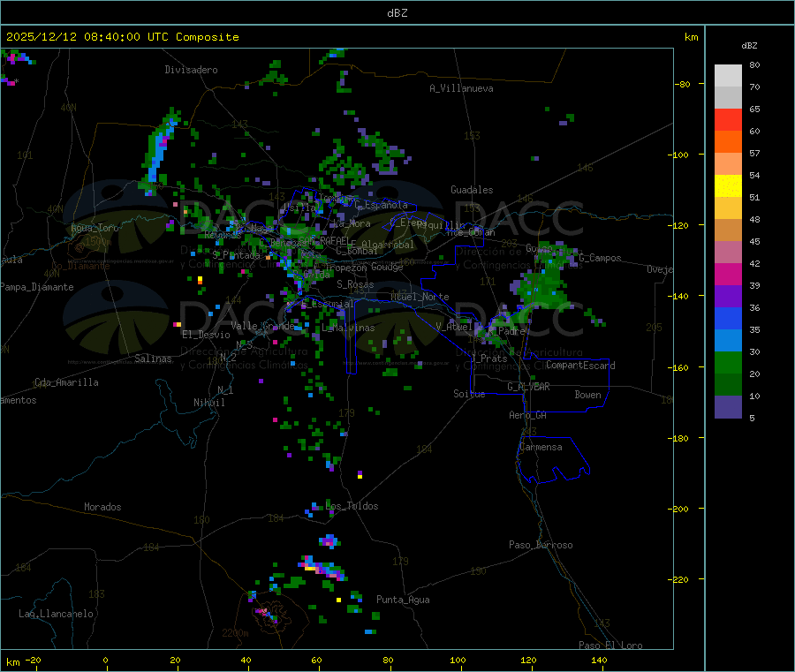Click the 'Goudge' map label
This screenshot has height=672, width=795.
[x=387, y=267]
